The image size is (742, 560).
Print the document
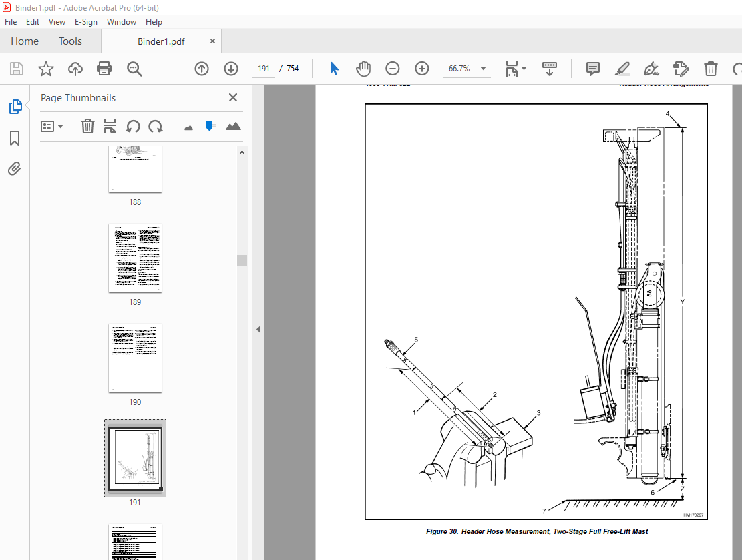point(104,69)
